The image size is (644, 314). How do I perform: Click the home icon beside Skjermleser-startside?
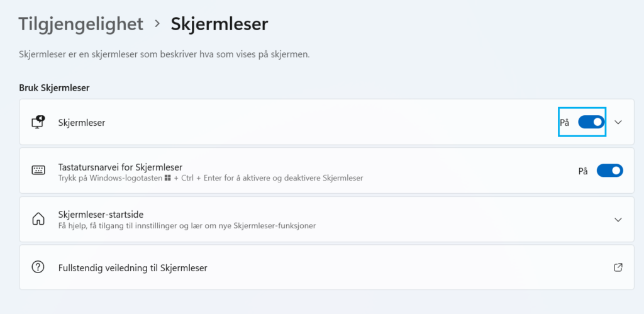[38, 219]
